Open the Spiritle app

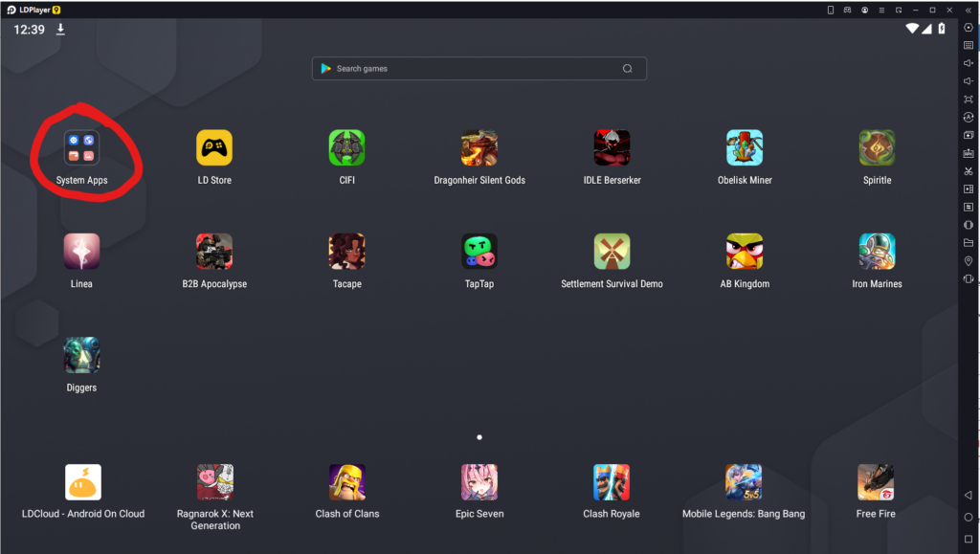point(877,148)
